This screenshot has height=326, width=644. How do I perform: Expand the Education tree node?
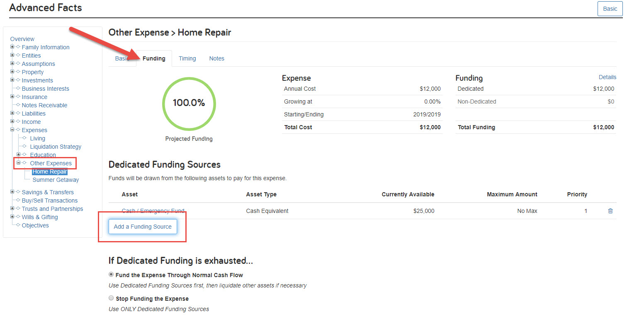pos(19,155)
